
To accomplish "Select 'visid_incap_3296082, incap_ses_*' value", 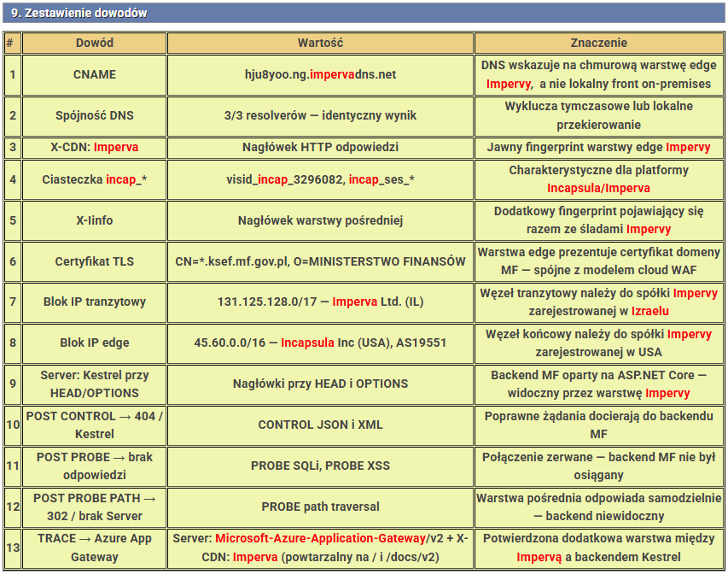I will 320,179.
